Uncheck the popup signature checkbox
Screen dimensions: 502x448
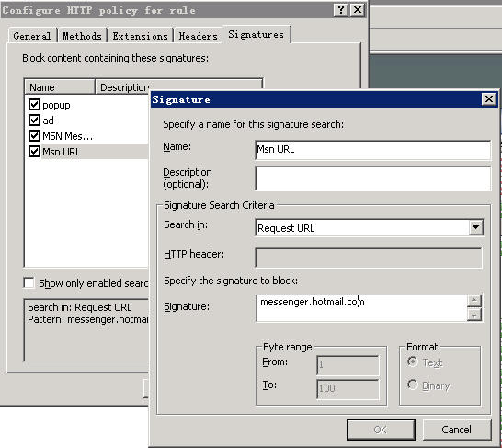[34, 104]
